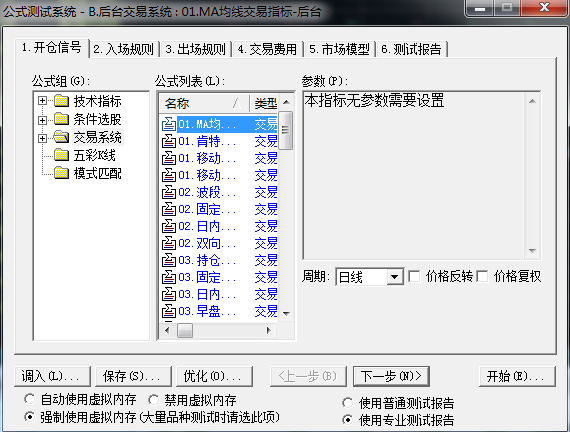Click the 参数 panel scroll up arrow
Screen dimensions: 570x432
533,101
